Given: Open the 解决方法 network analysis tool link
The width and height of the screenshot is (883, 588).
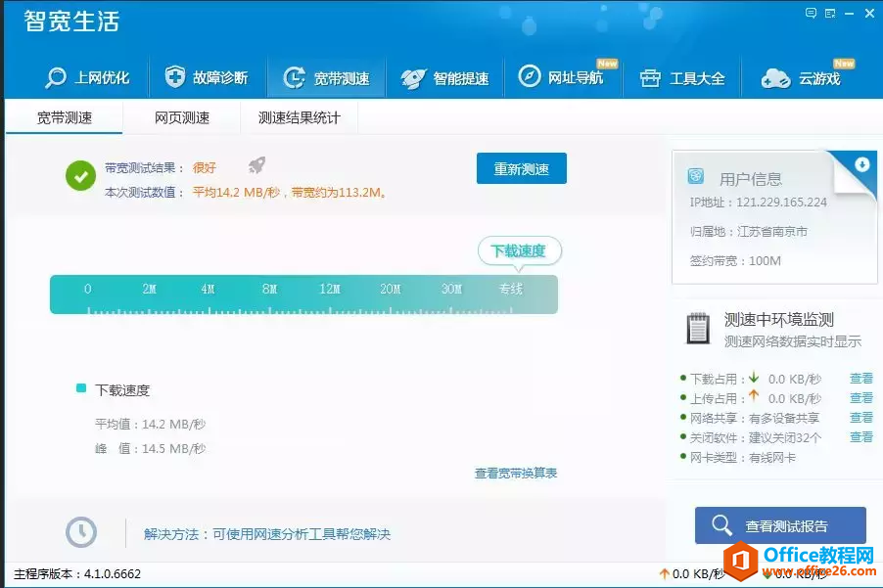Looking at the screenshot, I should coord(267,534).
